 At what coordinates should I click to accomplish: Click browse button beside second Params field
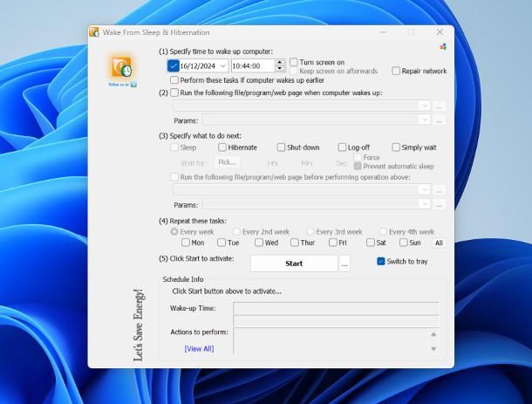pyautogui.click(x=439, y=205)
